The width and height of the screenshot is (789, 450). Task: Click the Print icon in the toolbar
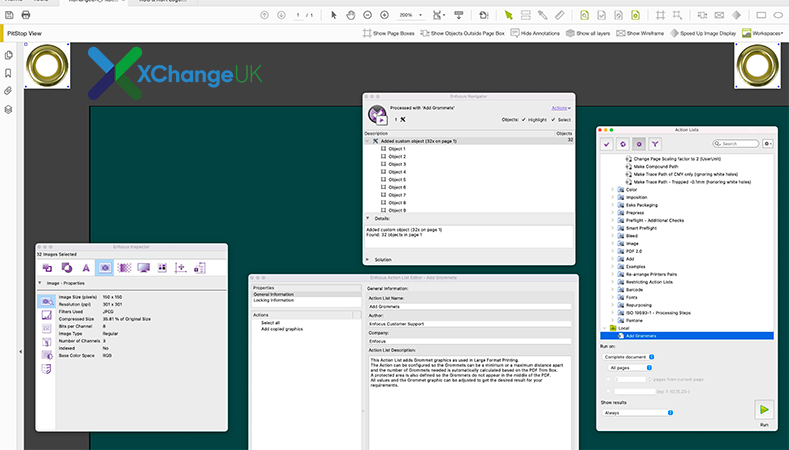(26, 15)
